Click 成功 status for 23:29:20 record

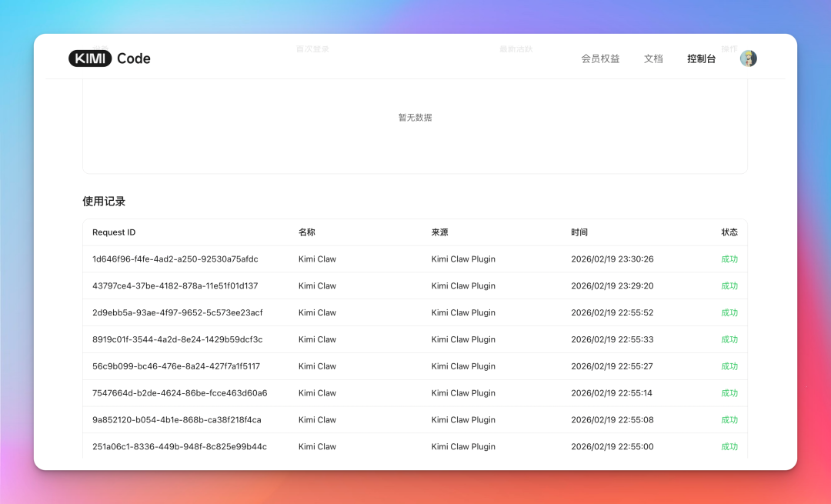[x=729, y=286]
